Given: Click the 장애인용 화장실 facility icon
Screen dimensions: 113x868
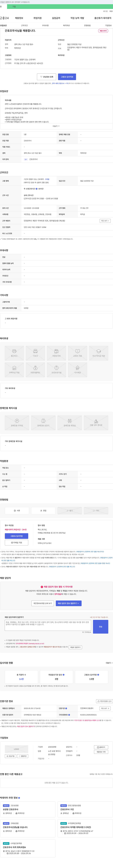Looking at the screenshot, I should point(70,423).
